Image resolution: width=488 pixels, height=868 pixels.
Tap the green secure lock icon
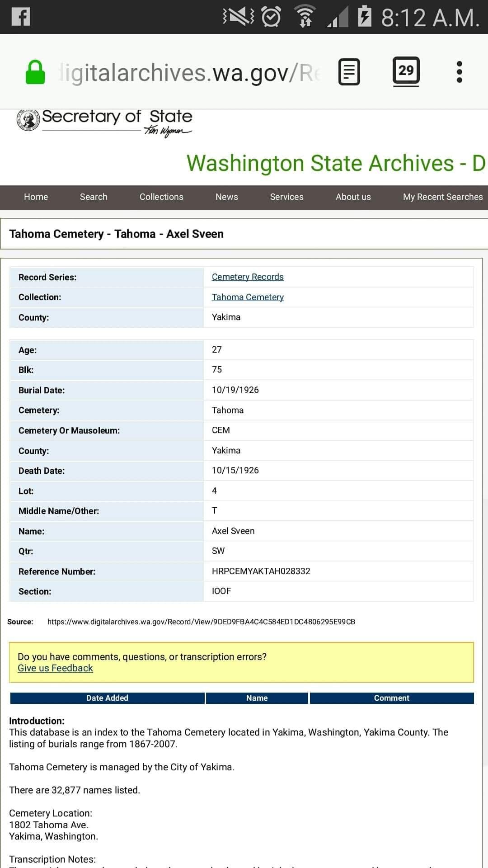pyautogui.click(x=35, y=72)
